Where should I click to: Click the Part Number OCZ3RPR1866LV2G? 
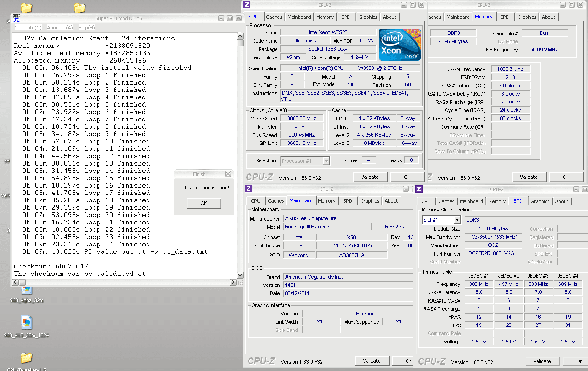[493, 253]
